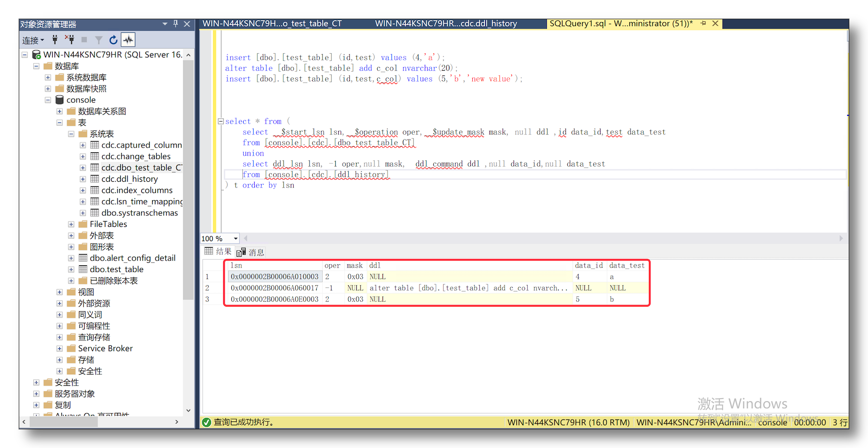Click the Disconnect plug icon with red X
868x448 pixels.
[70, 40]
